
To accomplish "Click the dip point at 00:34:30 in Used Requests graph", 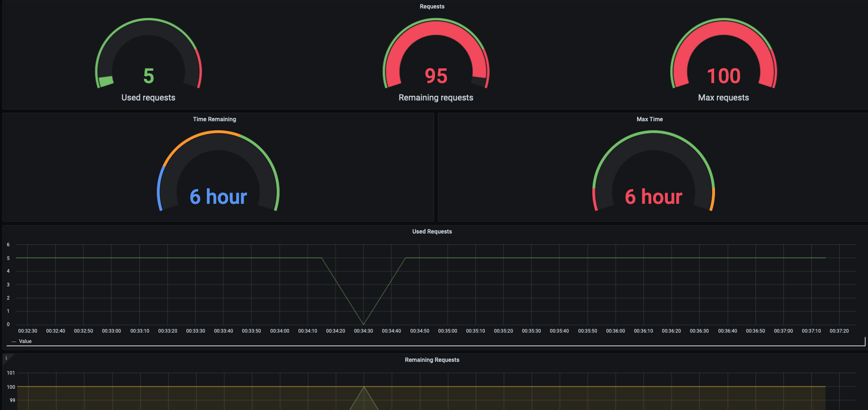I will click(x=364, y=324).
